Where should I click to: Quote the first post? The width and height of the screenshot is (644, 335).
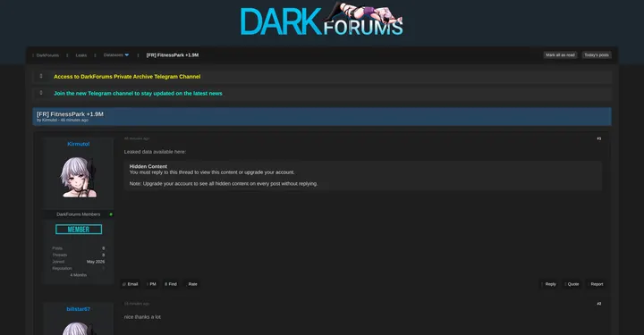point(572,284)
